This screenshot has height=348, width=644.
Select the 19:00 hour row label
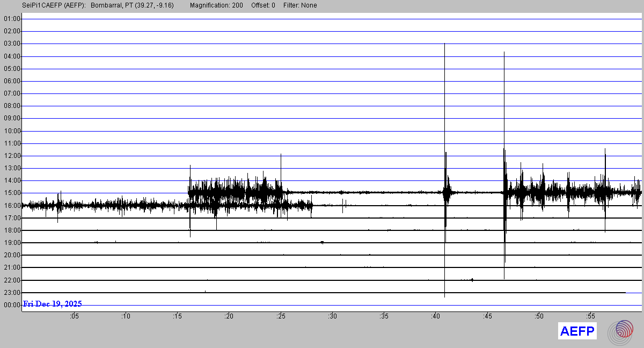[12, 243]
